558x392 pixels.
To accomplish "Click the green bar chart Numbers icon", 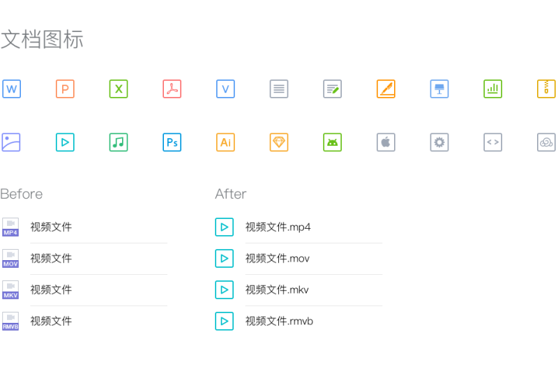I will (493, 89).
